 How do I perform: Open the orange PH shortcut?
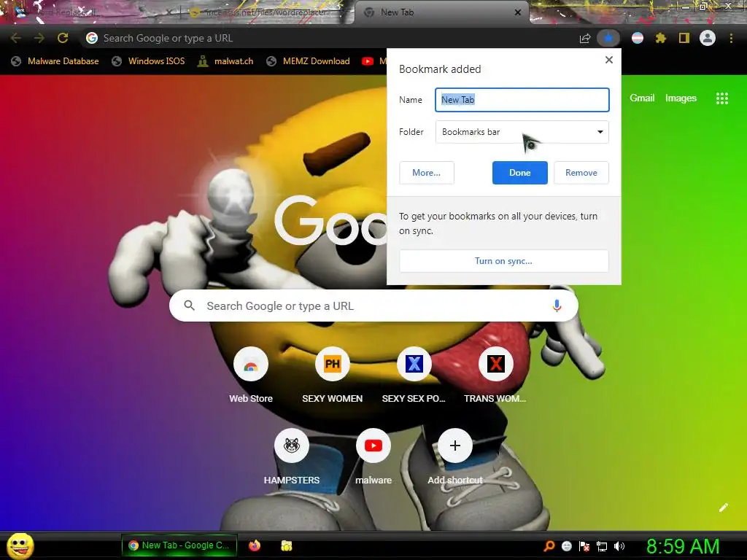pyautogui.click(x=333, y=365)
